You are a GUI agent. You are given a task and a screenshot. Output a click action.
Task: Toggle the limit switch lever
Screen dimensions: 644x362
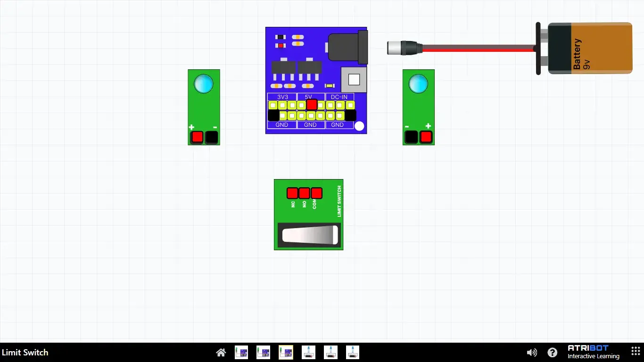click(309, 235)
